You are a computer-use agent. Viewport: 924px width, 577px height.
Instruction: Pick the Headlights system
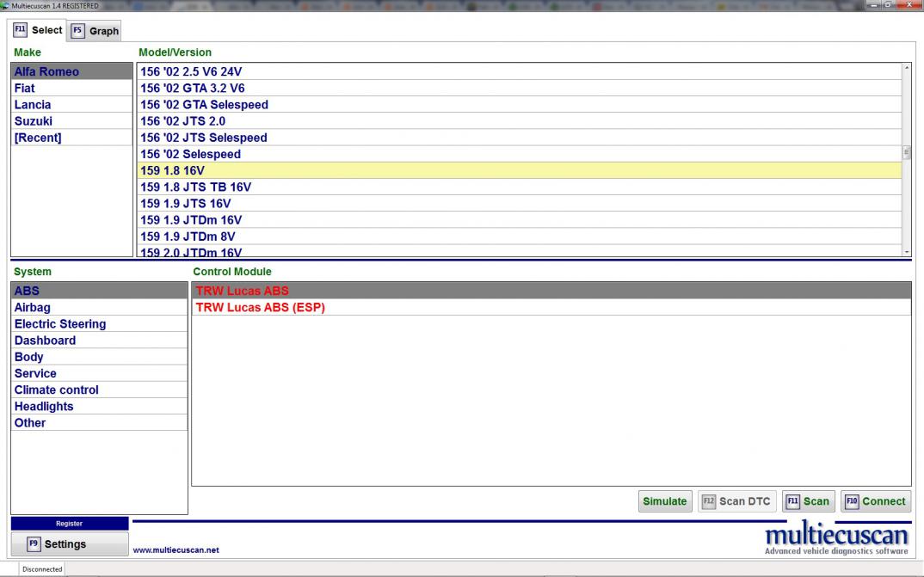(99, 406)
